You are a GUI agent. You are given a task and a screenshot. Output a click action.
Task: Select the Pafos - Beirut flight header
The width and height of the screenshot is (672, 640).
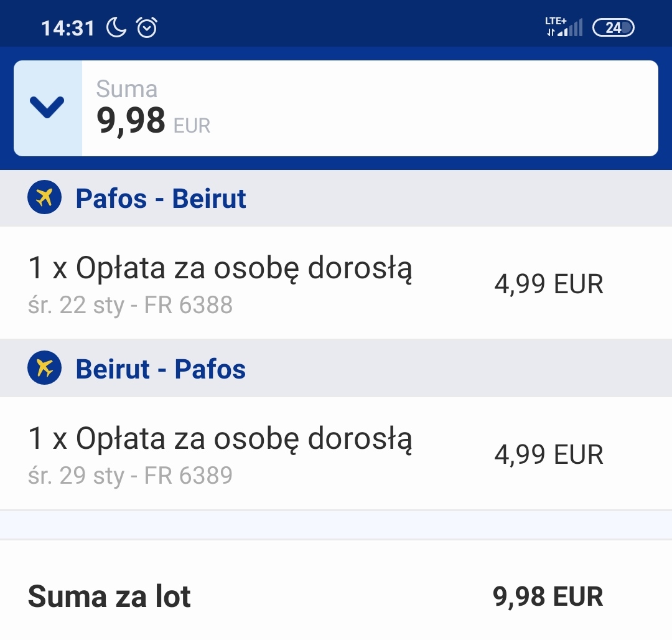pos(336,198)
